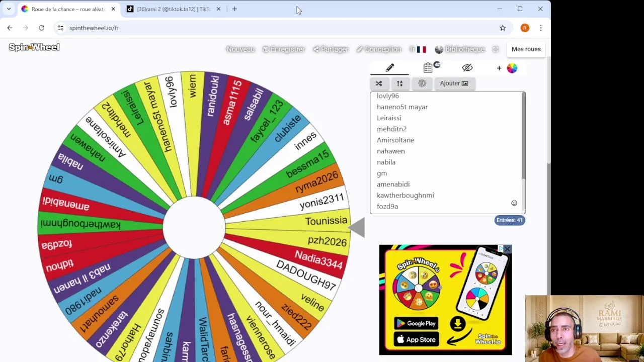Click the wheel center to spin
Screen dimensions: 644x362
pyautogui.click(x=194, y=228)
